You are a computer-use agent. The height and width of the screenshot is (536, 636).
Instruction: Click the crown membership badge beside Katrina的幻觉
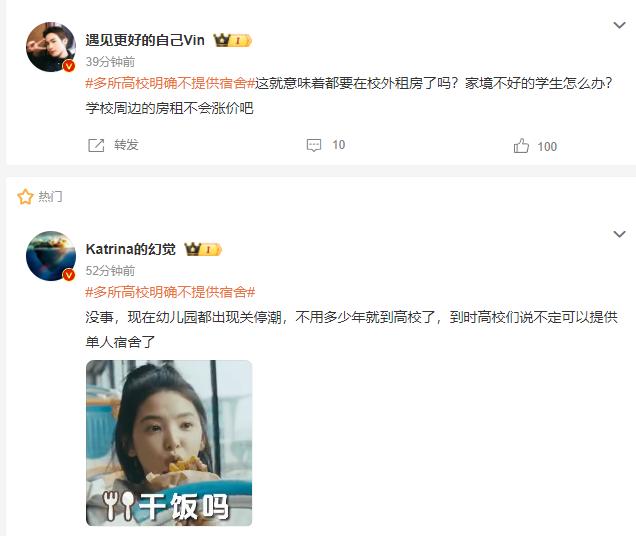click(x=203, y=249)
